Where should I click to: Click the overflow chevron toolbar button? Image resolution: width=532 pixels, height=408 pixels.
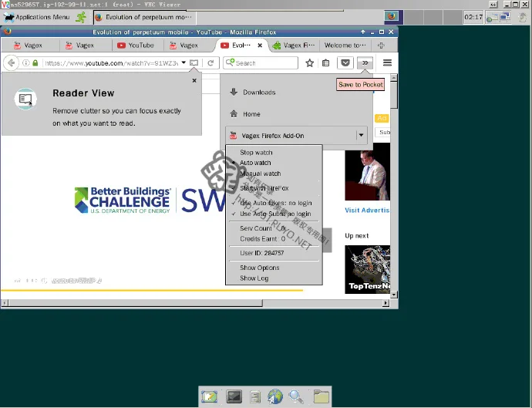click(x=365, y=62)
